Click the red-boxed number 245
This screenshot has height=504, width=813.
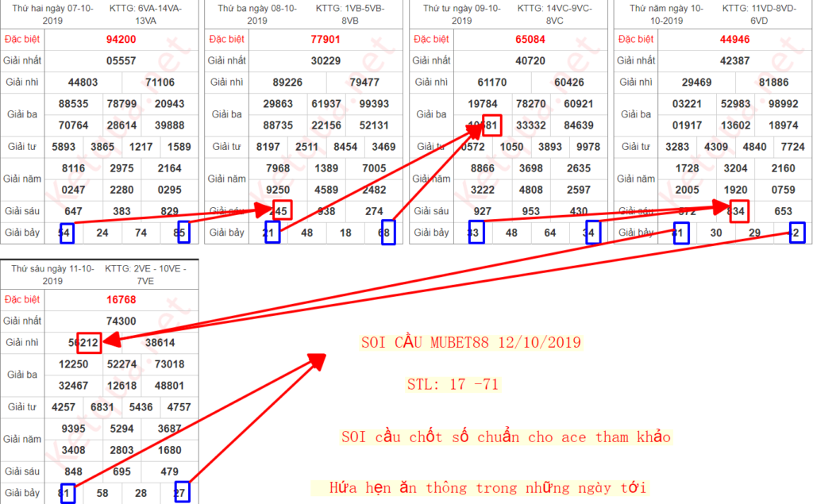tap(280, 210)
